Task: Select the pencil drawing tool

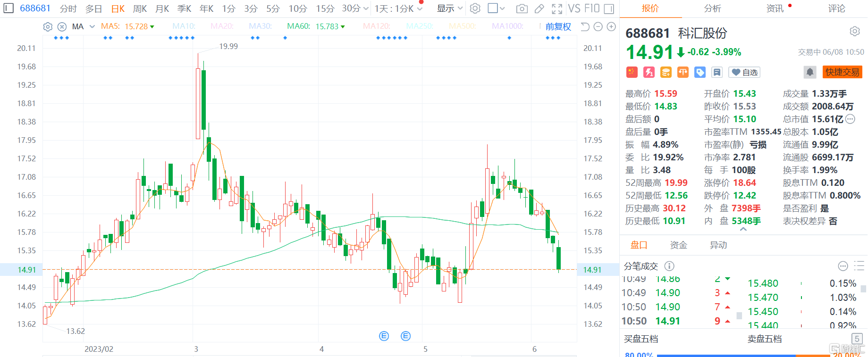Action: 539,8
